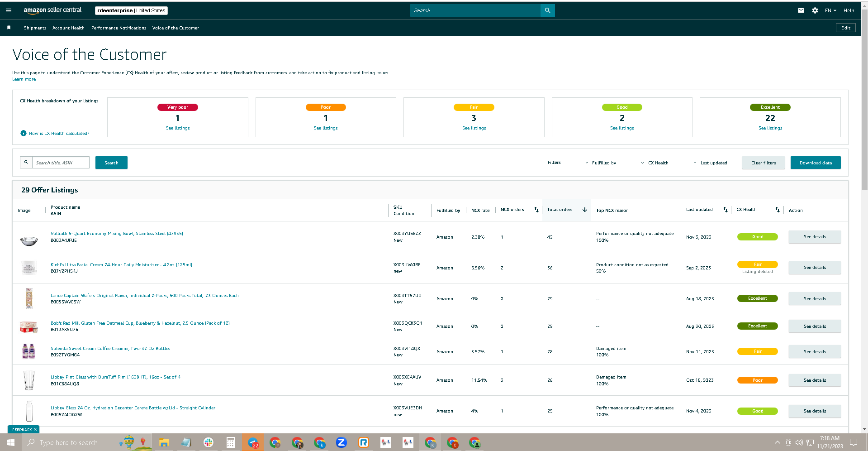
Task: Close the Feedback tab with X
Action: 35,429
